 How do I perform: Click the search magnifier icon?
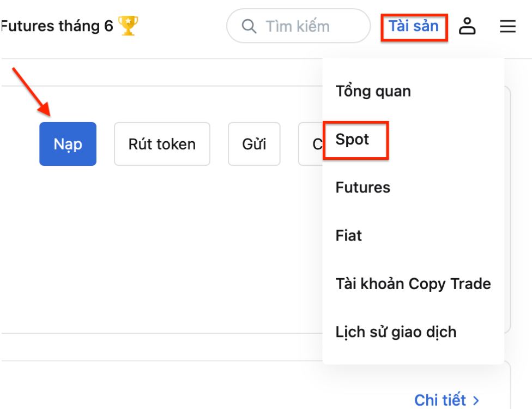point(249,26)
